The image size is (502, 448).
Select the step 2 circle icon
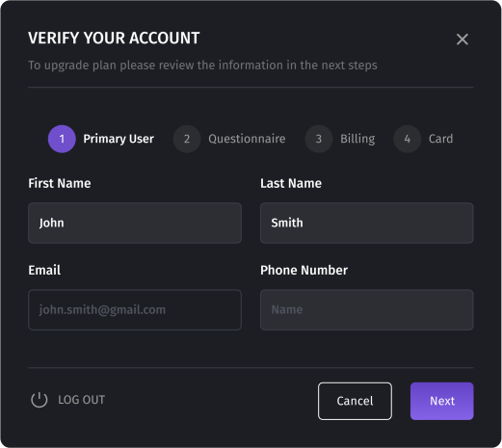click(187, 139)
